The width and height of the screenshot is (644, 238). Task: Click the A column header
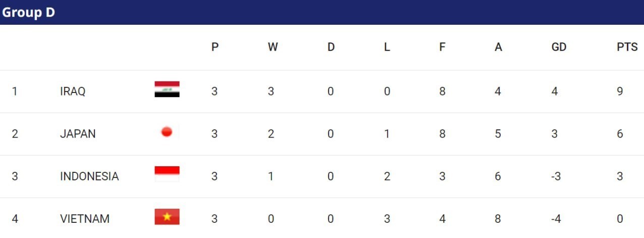(499, 47)
